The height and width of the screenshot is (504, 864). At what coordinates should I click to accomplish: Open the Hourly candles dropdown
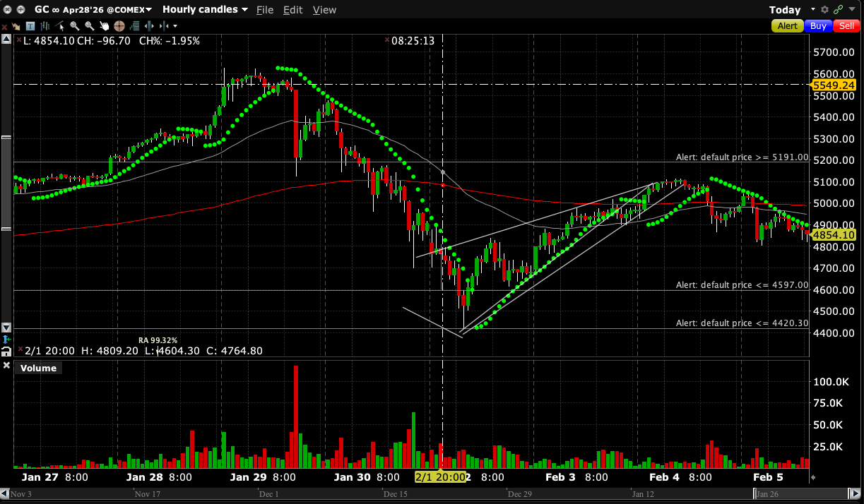(x=205, y=9)
